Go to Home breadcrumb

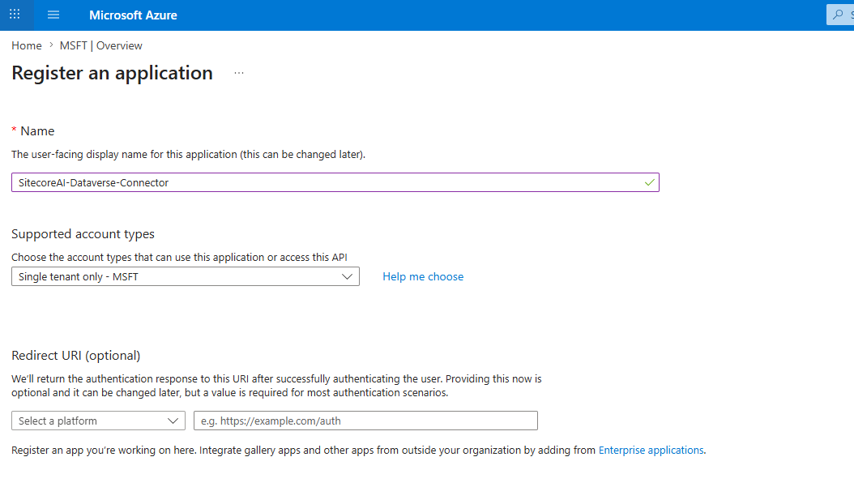27,45
